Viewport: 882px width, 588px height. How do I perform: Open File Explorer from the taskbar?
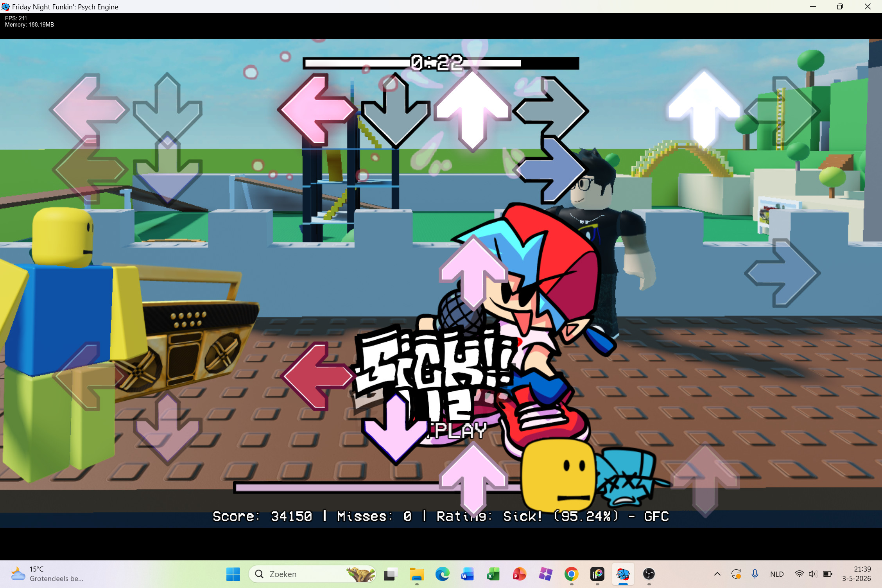pos(416,574)
